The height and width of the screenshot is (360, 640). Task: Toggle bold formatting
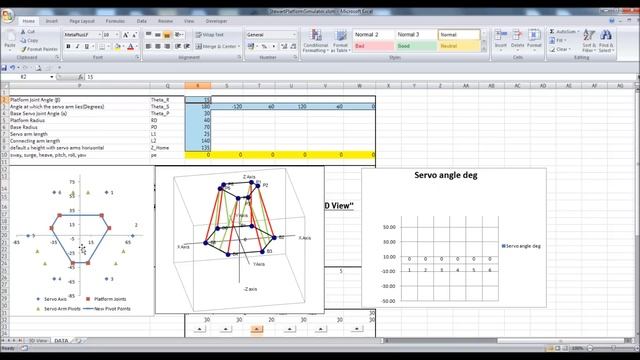coord(68,47)
